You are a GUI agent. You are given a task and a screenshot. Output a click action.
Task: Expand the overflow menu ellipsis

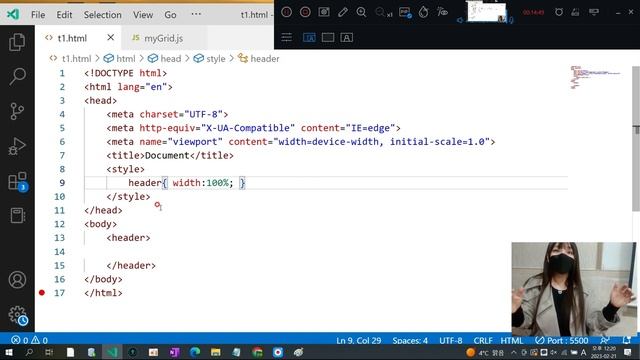point(196,14)
